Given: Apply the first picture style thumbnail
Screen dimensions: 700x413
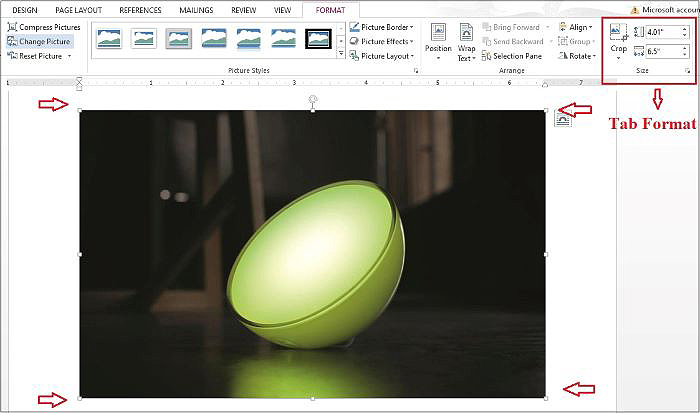Looking at the screenshot, I should [x=109, y=39].
